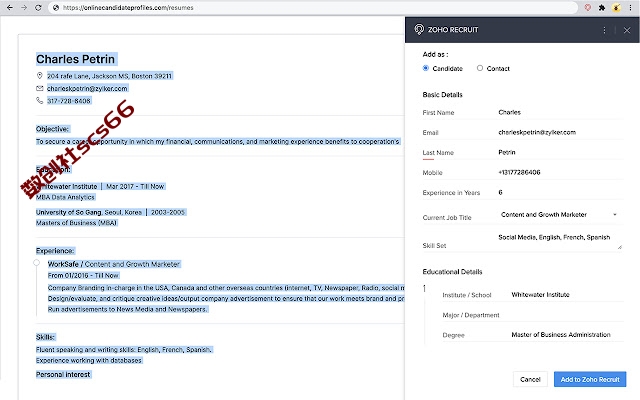
Task: Edit the Email field in panel
Action: pyautogui.click(x=560, y=132)
